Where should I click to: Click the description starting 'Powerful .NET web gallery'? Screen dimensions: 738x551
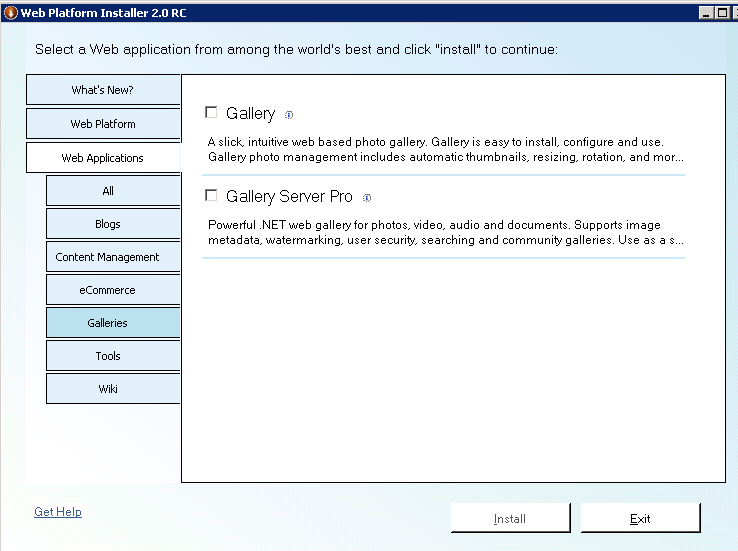446,232
